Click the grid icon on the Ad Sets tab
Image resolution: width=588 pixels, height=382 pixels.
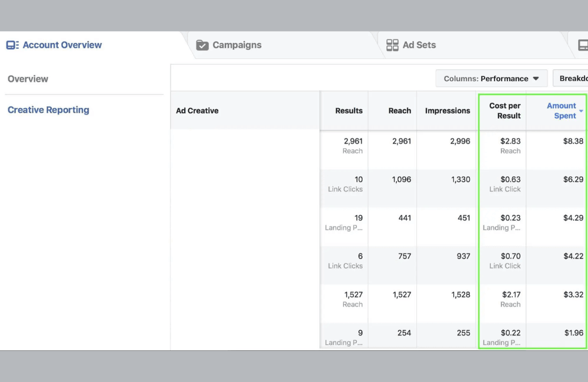[x=393, y=45]
